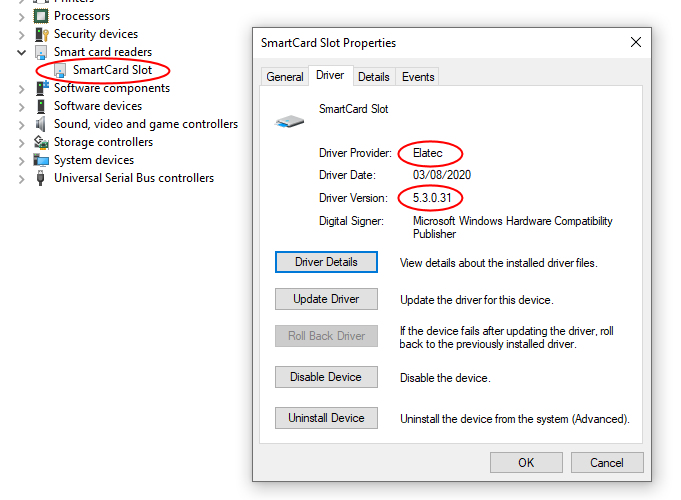
Task: Click the Universal Serial Bus controllers icon
Action: pyautogui.click(x=41, y=178)
